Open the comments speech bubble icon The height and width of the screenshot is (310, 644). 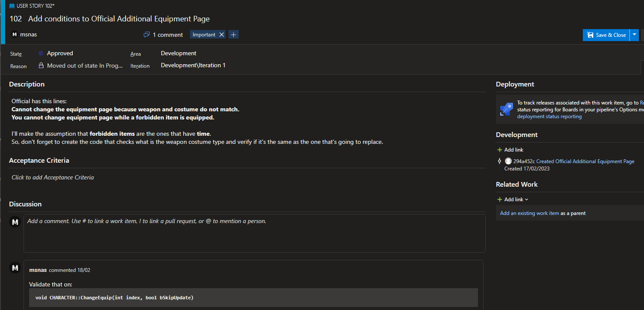[147, 35]
